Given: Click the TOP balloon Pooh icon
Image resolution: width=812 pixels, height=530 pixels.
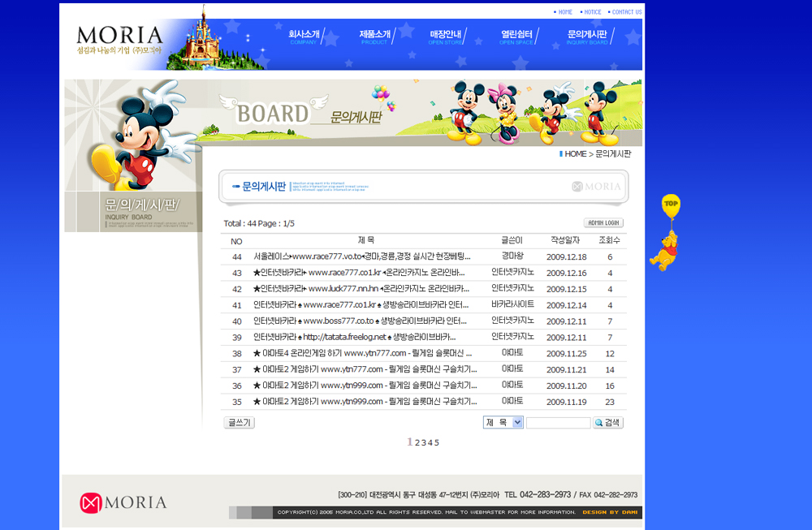Looking at the screenshot, I should (668, 232).
